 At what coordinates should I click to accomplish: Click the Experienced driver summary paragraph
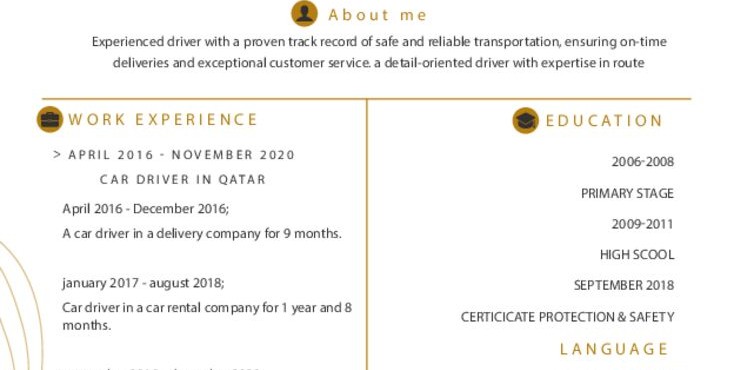tap(379, 52)
